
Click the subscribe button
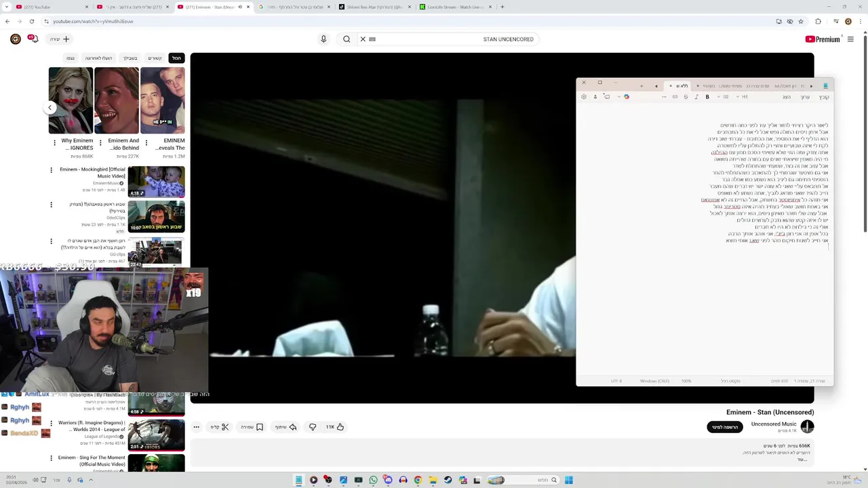coord(725,427)
